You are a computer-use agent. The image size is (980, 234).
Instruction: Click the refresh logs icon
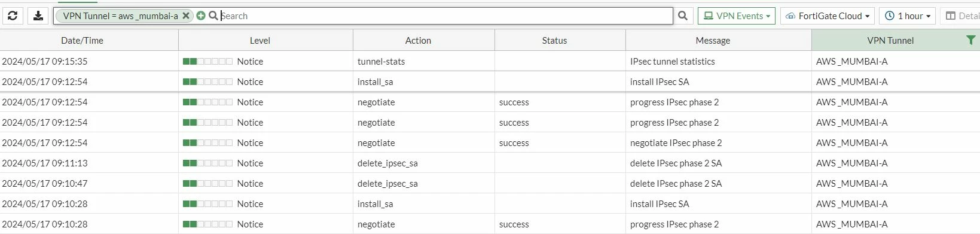click(x=13, y=16)
